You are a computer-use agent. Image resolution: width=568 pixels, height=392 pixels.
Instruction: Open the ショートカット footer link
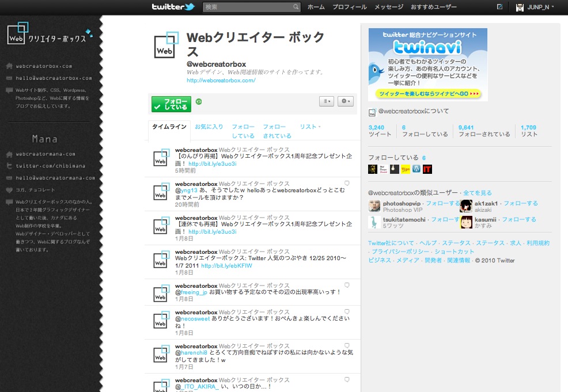pyautogui.click(x=455, y=252)
